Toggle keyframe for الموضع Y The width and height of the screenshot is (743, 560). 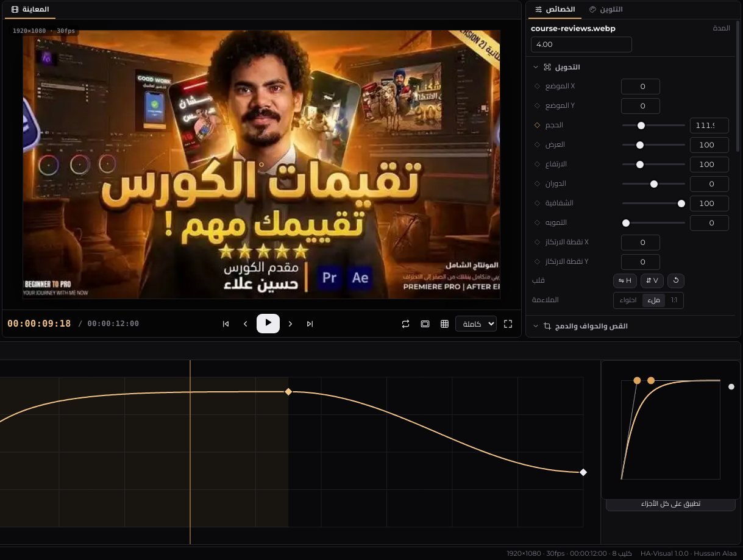[537, 105]
